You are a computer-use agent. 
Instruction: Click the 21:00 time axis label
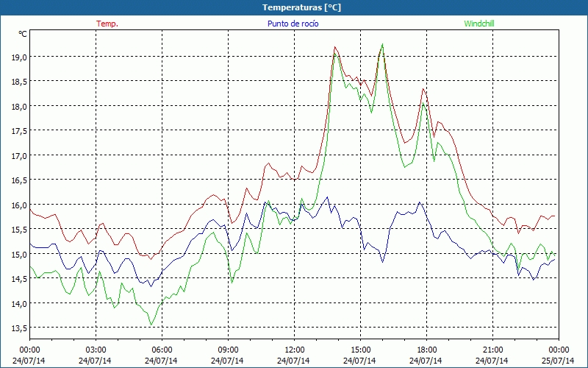pos(492,350)
